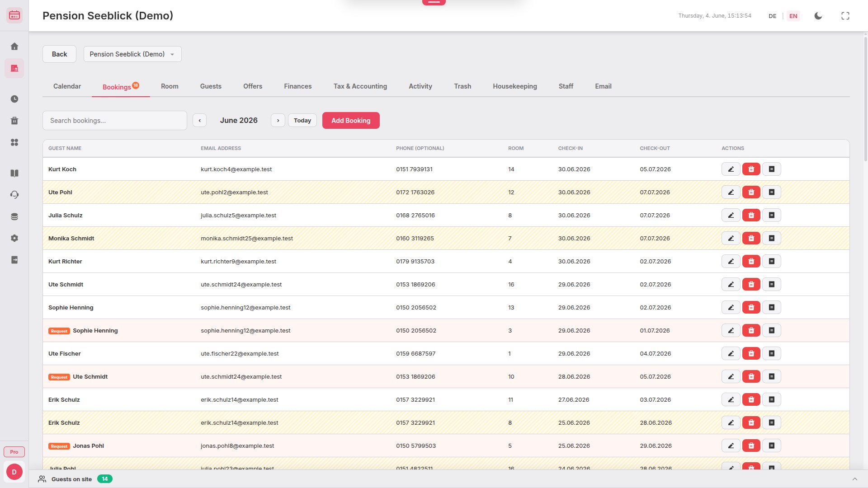Click the Guests on site count 14

(x=105, y=479)
